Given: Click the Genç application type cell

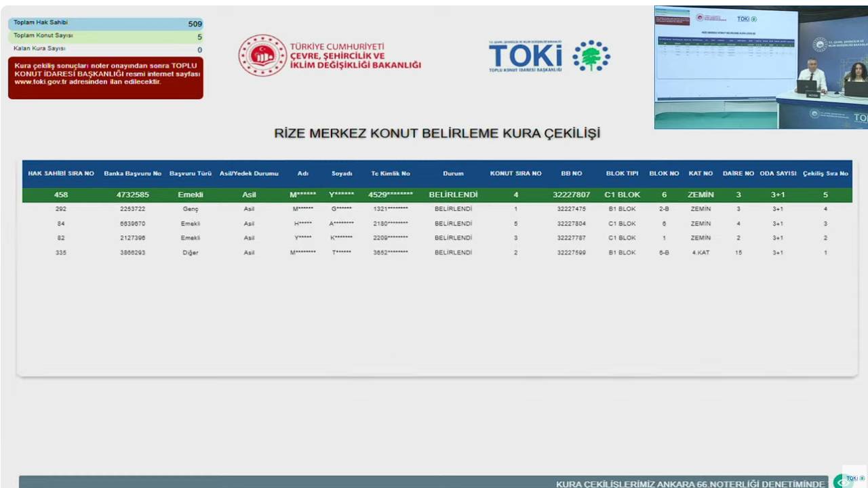Looking at the screenshot, I should tap(191, 209).
